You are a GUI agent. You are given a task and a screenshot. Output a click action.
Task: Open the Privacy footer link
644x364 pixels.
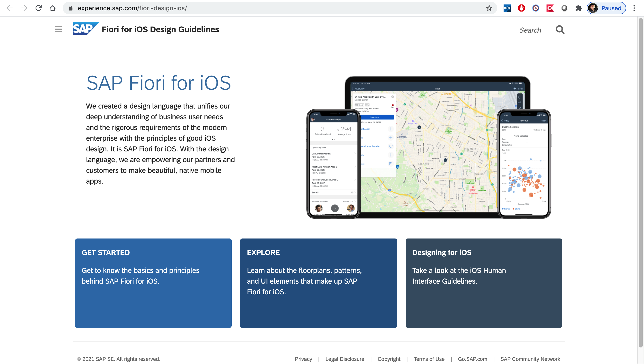303,359
